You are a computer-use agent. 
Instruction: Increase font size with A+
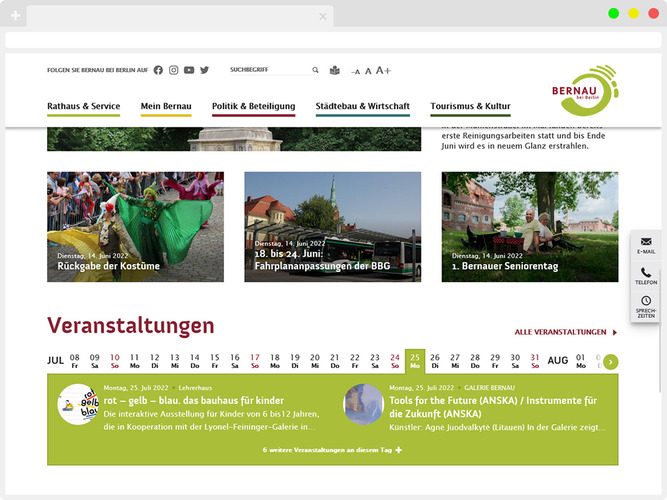tap(383, 71)
